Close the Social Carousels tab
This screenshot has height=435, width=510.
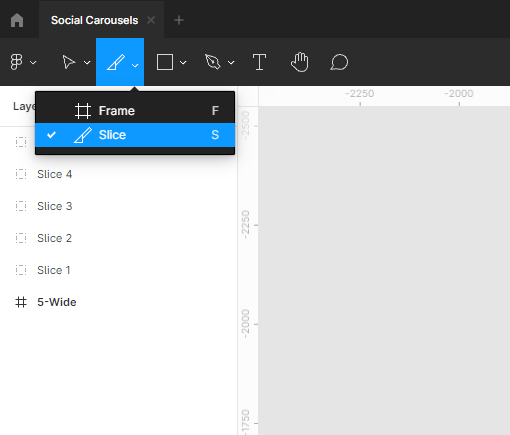coord(151,20)
